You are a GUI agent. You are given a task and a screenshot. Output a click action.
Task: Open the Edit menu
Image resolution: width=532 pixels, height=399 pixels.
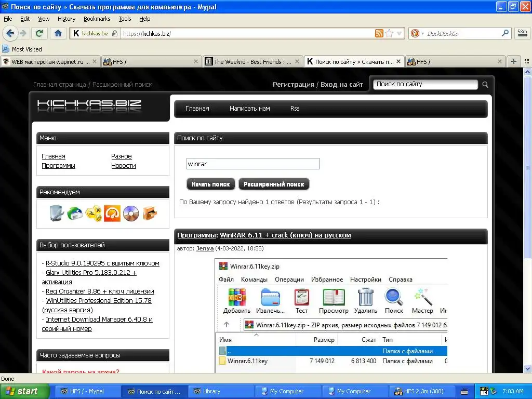25,19
